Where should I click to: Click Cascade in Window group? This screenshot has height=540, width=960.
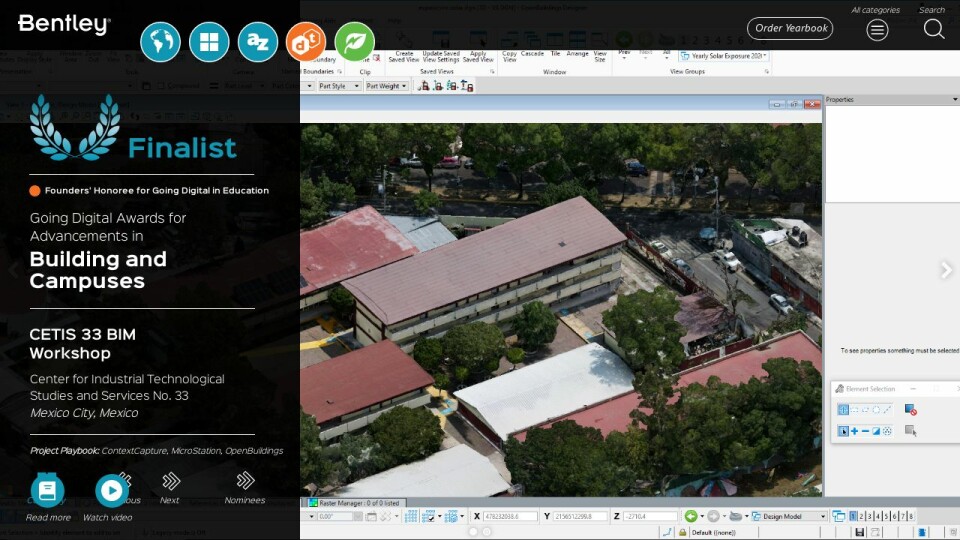point(533,54)
